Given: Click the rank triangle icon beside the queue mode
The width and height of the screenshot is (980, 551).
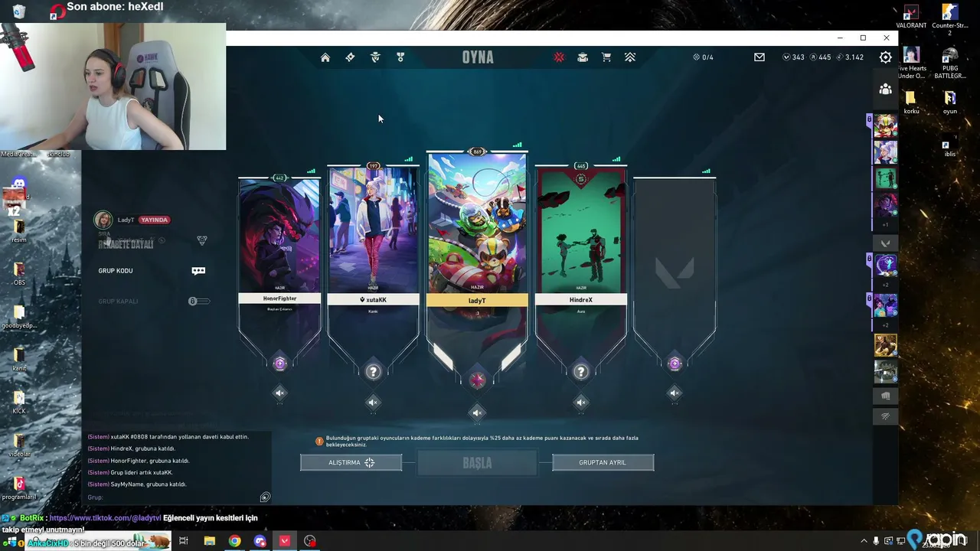Looking at the screenshot, I should click(202, 240).
